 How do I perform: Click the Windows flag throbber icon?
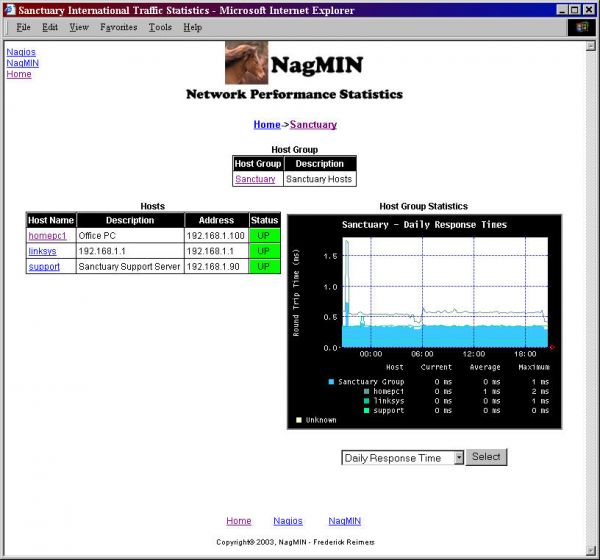click(x=581, y=27)
